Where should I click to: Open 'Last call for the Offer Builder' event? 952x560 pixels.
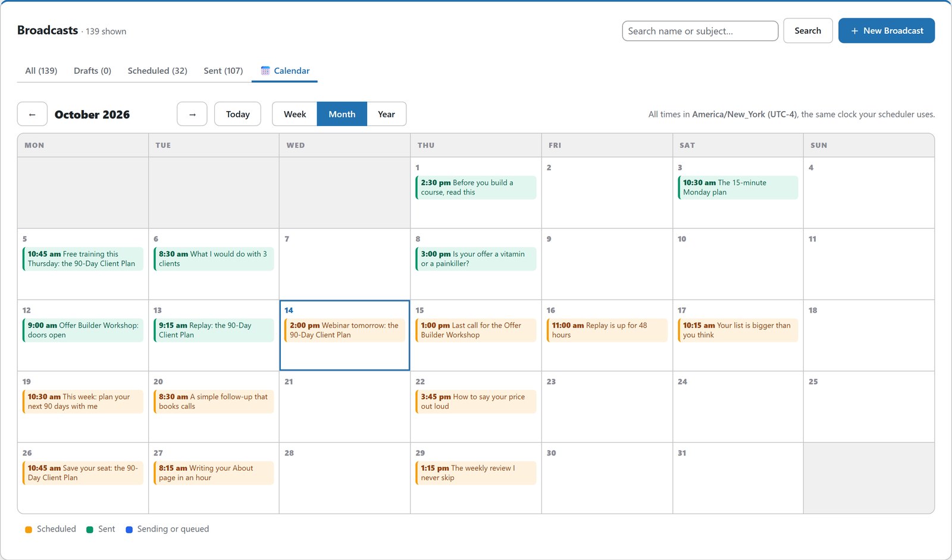[x=476, y=330]
